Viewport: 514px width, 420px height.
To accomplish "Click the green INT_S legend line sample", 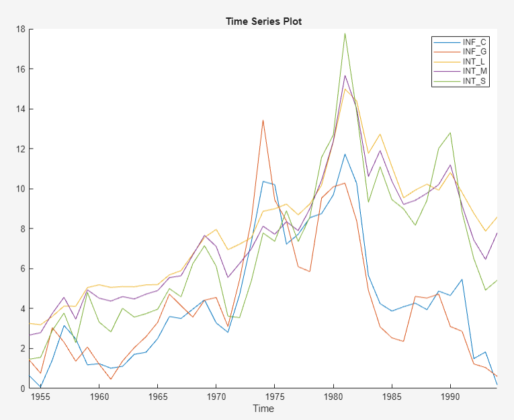I will [446, 81].
